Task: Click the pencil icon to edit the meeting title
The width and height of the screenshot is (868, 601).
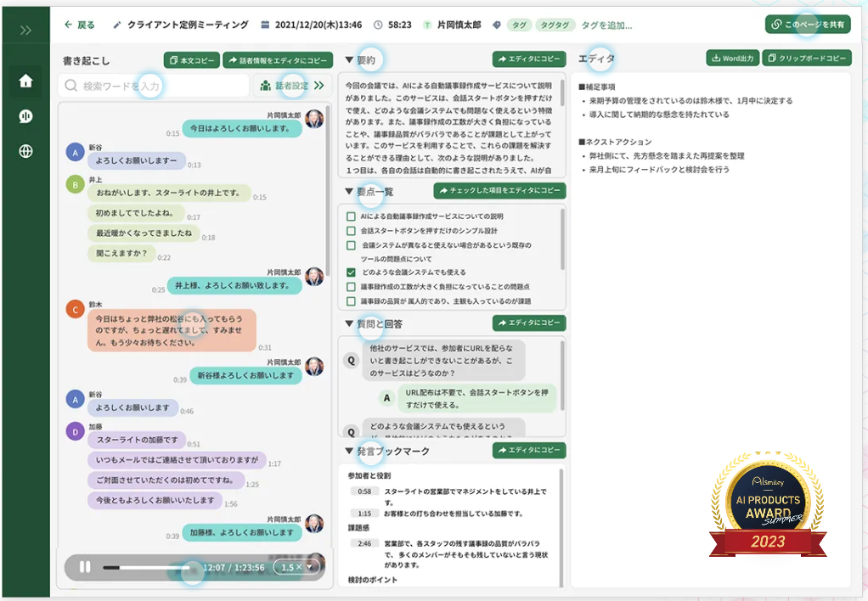Action: [x=117, y=25]
